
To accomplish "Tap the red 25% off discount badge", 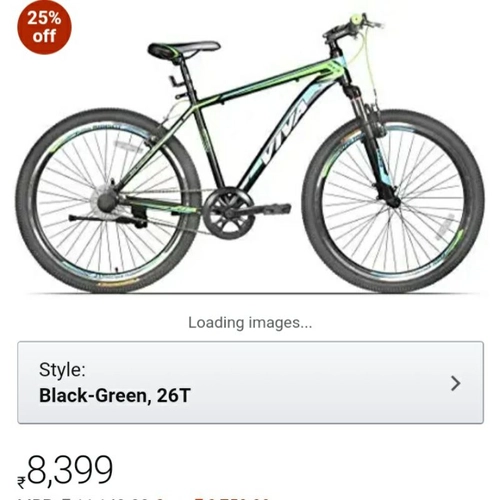I will 44,27.
